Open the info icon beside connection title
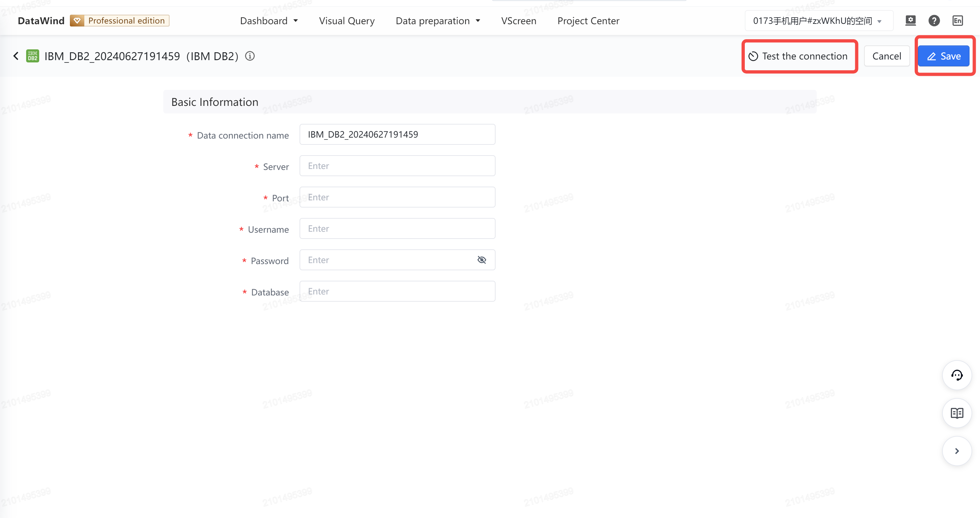 pyautogui.click(x=250, y=56)
